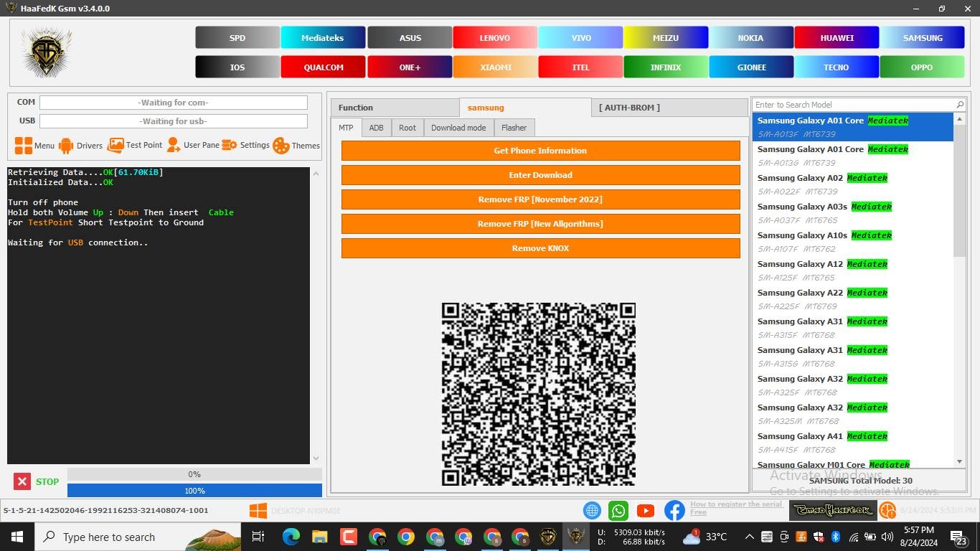Viewport: 980px width, 551px height.
Task: Select the SPD brand
Action: (237, 37)
